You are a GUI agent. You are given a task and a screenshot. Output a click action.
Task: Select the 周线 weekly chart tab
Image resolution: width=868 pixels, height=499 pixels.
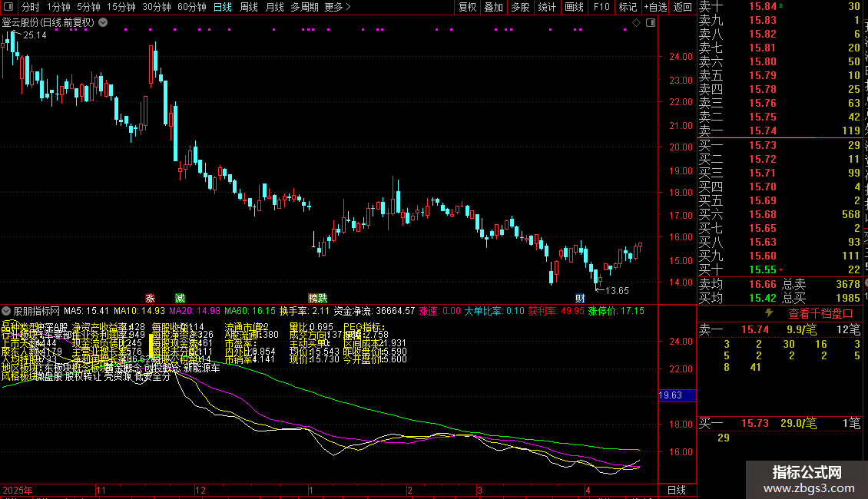(x=248, y=7)
